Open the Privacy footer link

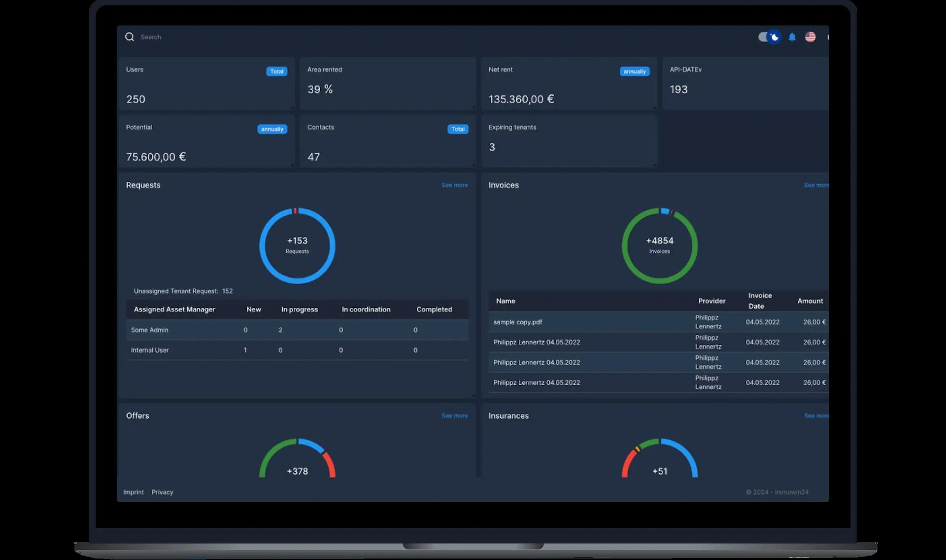[x=162, y=492]
